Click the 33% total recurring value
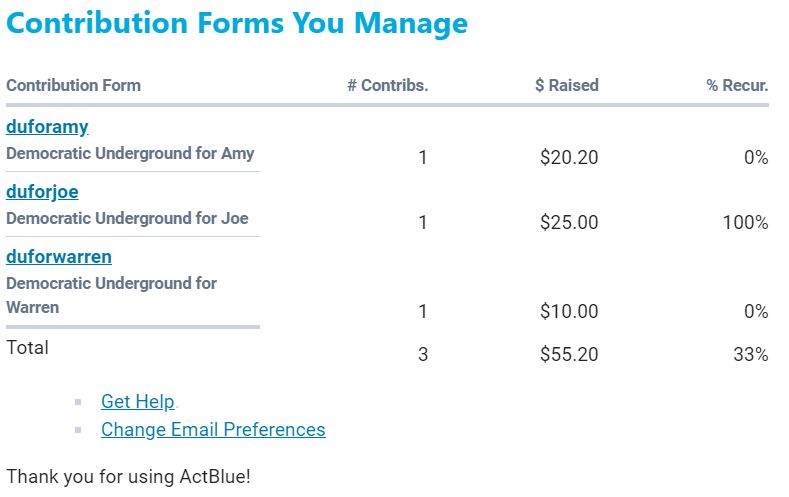This screenshot has height=497, width=789. point(749,354)
